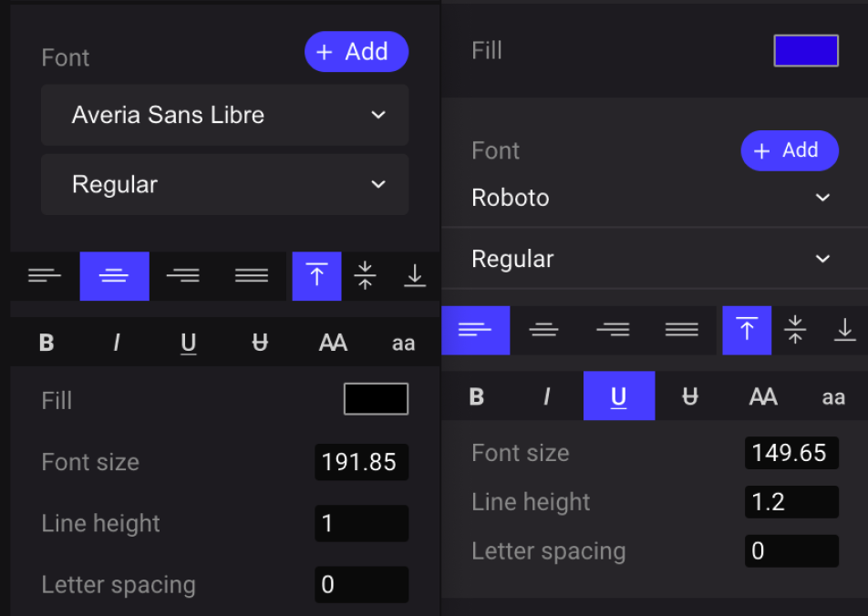Open the black Fill color swatch
This screenshot has height=616, width=868.
click(376, 399)
